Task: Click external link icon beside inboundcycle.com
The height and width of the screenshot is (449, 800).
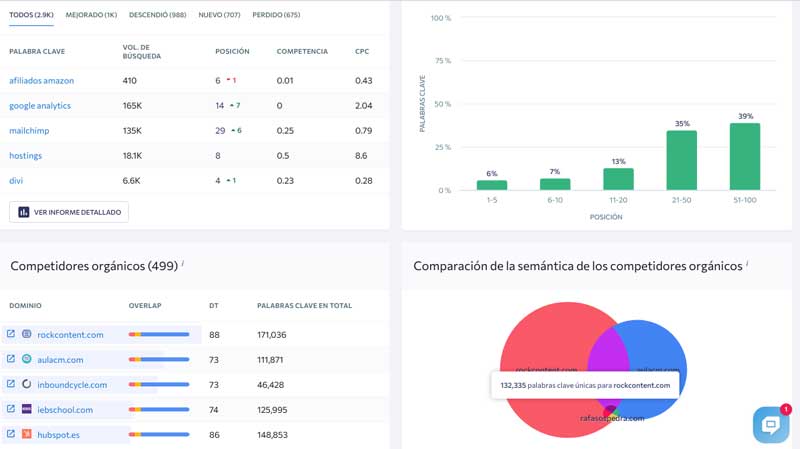Action: [x=11, y=384]
